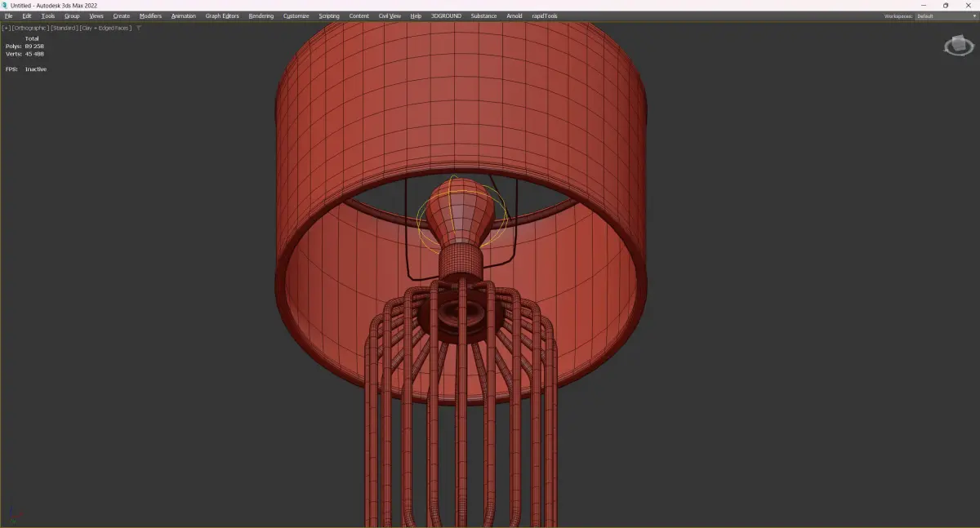
Task: Open the Tools menu
Action: [x=48, y=16]
